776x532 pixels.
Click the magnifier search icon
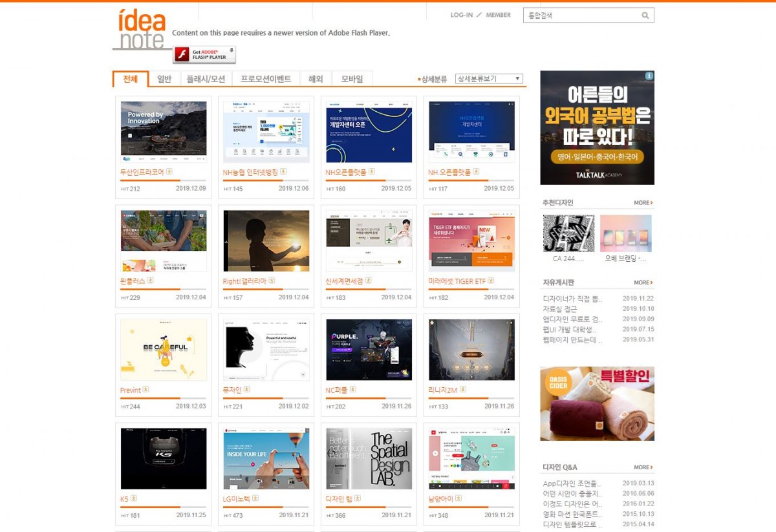click(645, 16)
